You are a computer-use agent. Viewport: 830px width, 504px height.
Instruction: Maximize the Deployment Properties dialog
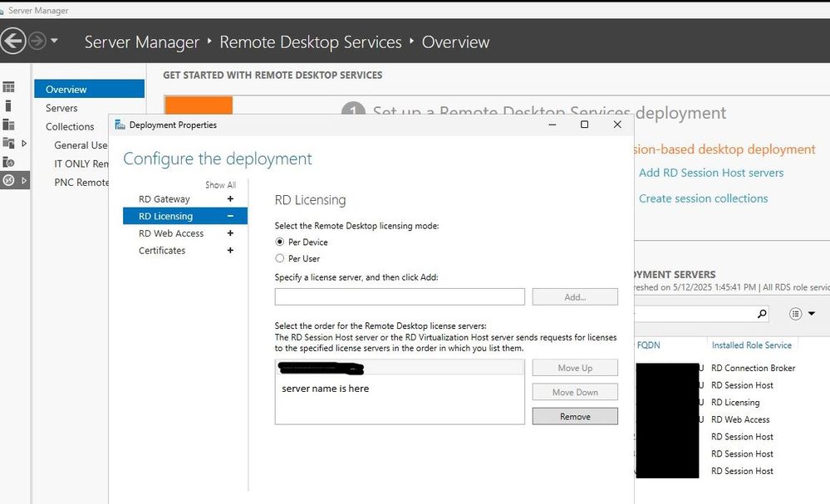tap(584, 125)
